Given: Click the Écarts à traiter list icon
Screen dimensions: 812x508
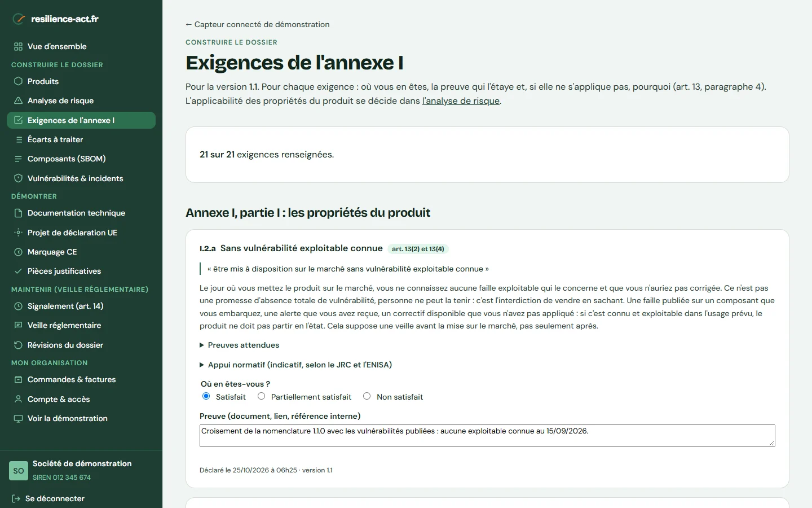Looking at the screenshot, I should tap(19, 139).
